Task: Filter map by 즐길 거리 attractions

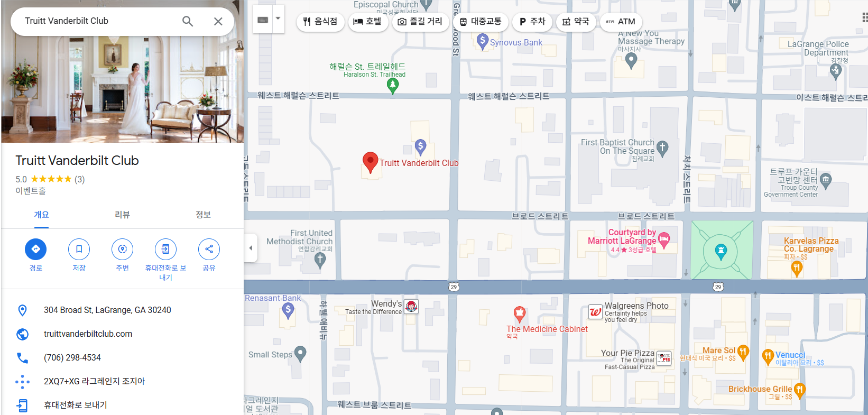Action: (x=420, y=22)
